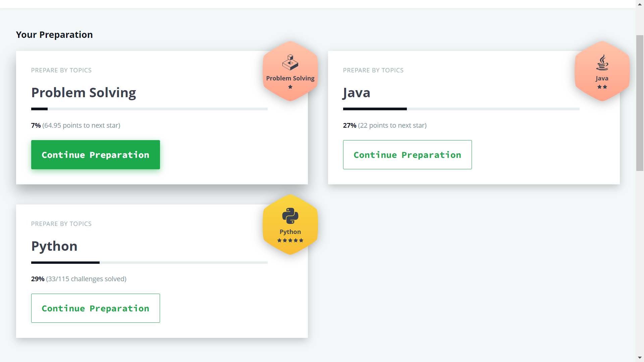Image resolution: width=644 pixels, height=362 pixels.
Task: Click the five stars on Python badge
Action: coord(290,240)
